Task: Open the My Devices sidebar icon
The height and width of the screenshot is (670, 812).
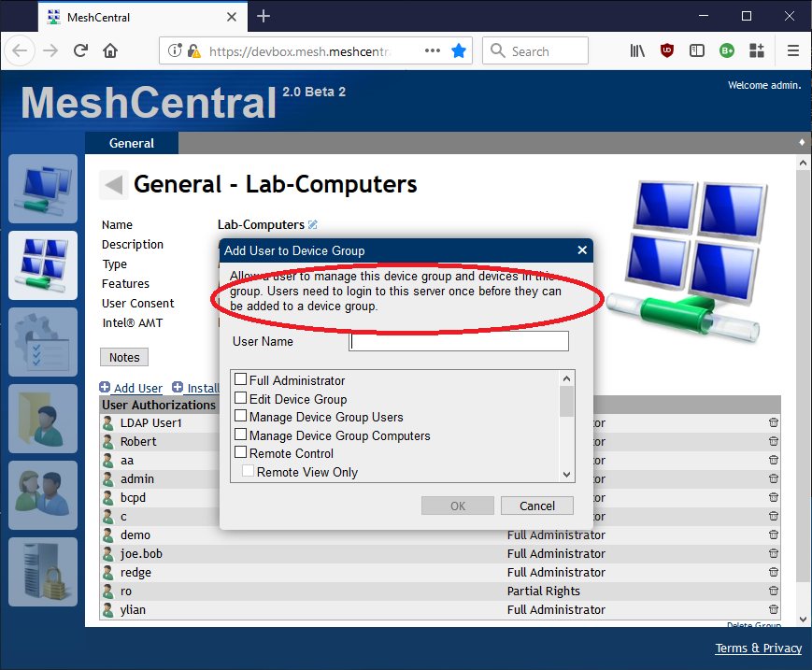Action: point(42,189)
